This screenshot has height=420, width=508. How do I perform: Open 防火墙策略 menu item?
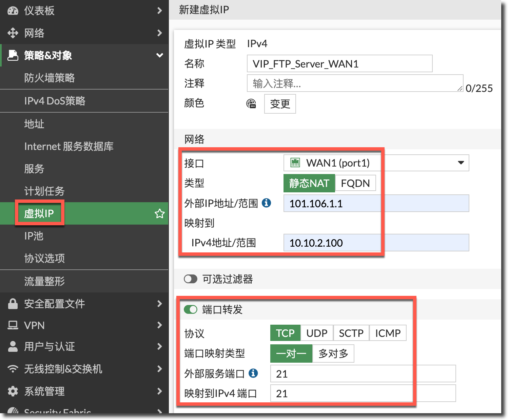click(50, 78)
